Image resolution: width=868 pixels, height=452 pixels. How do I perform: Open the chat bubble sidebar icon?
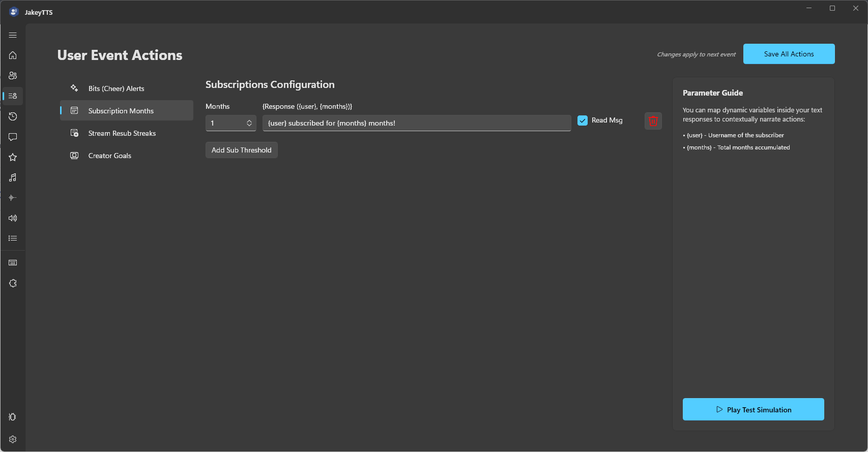(x=13, y=137)
